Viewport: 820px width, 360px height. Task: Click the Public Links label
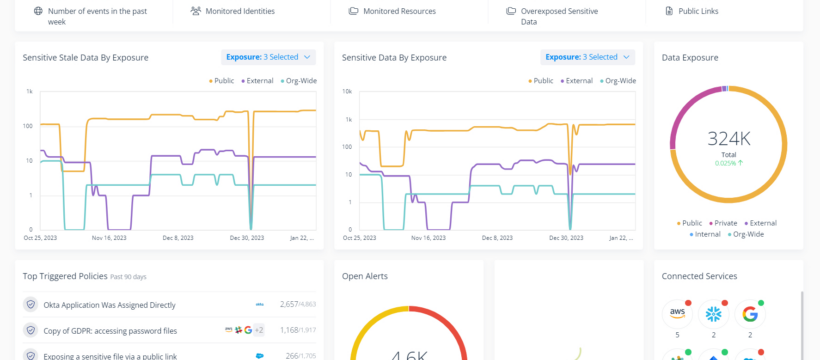coord(698,11)
